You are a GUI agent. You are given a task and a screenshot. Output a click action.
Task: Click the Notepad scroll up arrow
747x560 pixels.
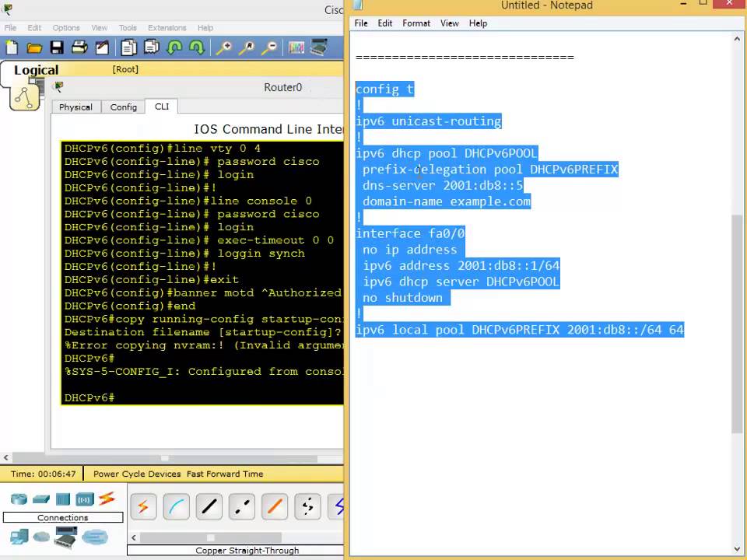click(737, 40)
